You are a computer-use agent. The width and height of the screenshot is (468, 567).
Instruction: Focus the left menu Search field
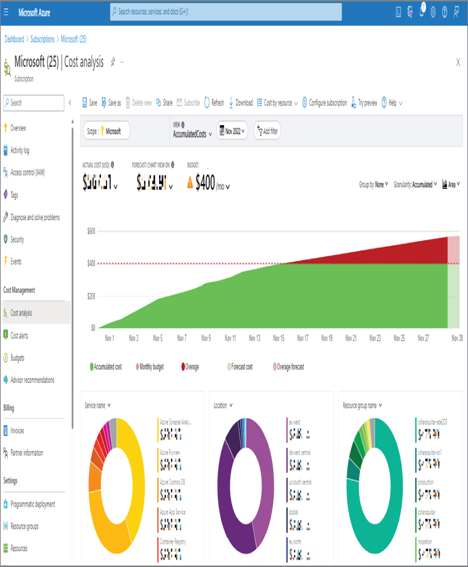tap(34, 103)
